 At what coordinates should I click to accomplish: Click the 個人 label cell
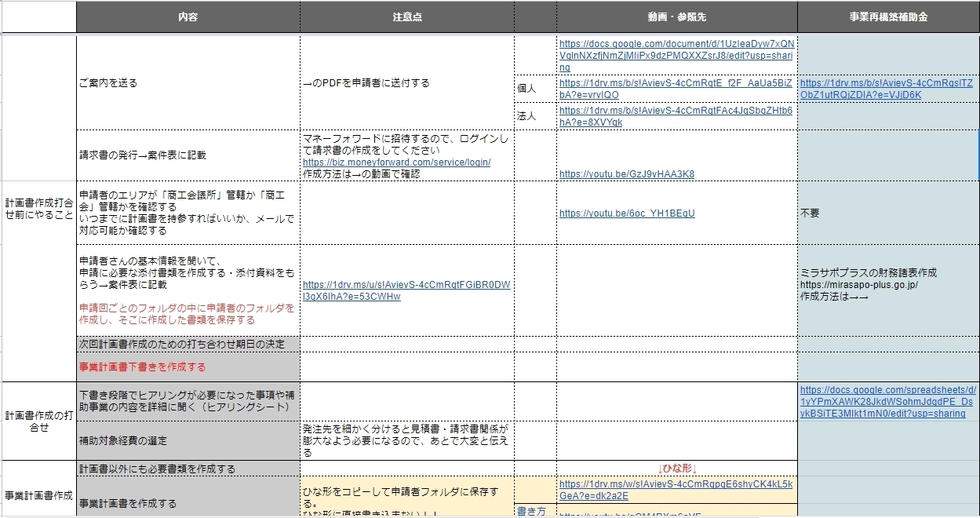(536, 89)
